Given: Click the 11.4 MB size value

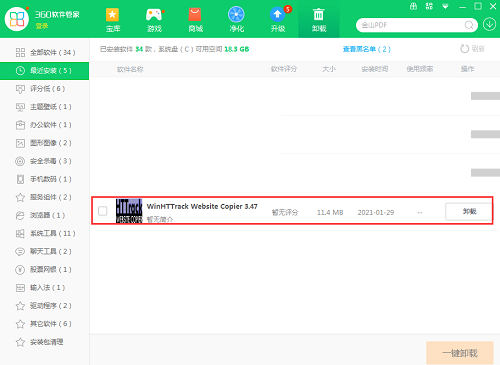Looking at the screenshot, I should coord(330,212).
